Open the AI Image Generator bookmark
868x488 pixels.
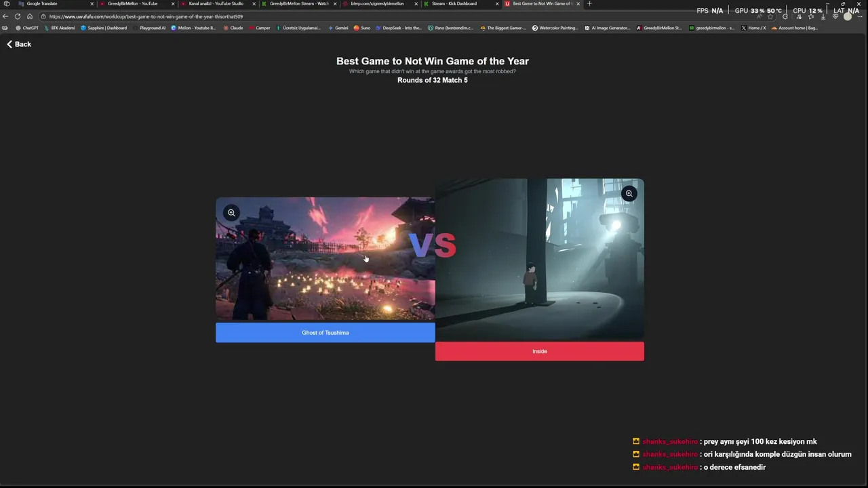click(x=608, y=28)
